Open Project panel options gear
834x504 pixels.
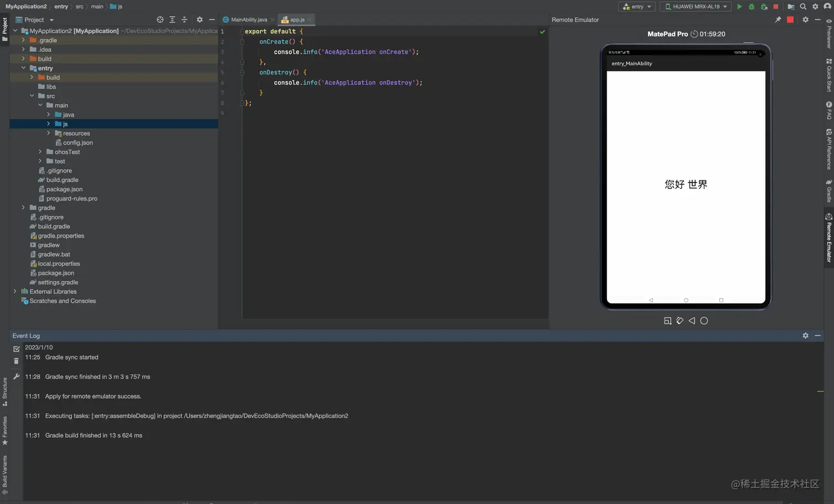200,20
